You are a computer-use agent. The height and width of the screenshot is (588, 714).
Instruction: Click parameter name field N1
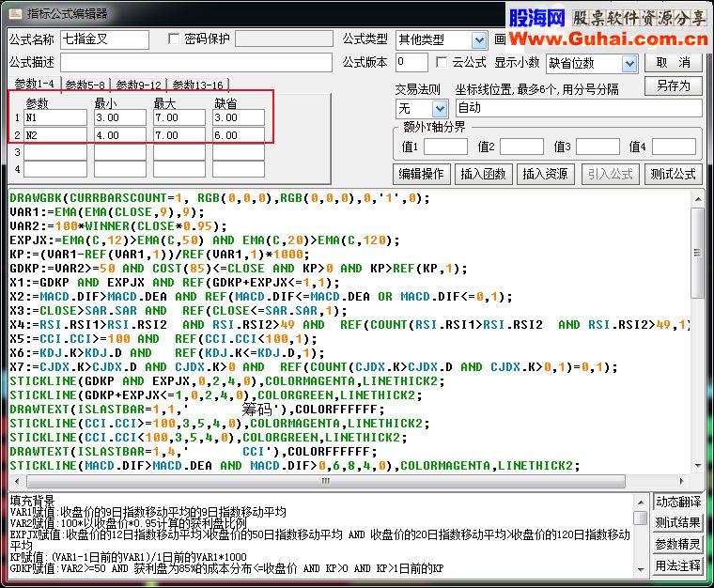pos(55,117)
